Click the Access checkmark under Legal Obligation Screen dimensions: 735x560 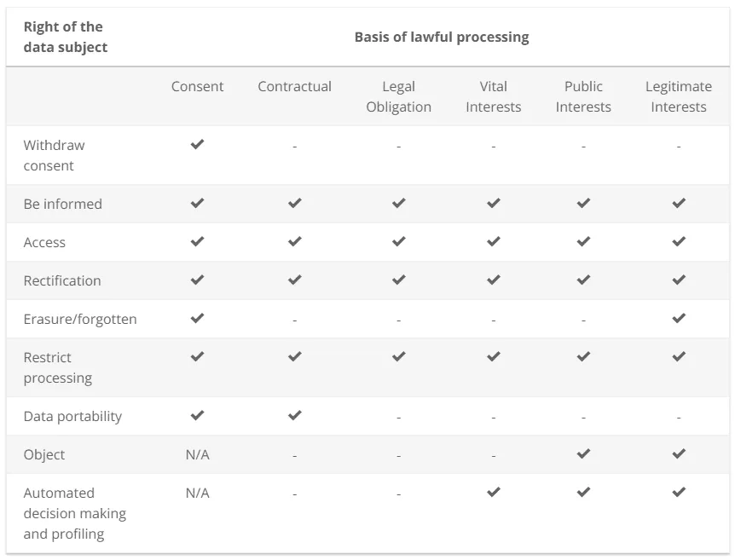pos(398,242)
